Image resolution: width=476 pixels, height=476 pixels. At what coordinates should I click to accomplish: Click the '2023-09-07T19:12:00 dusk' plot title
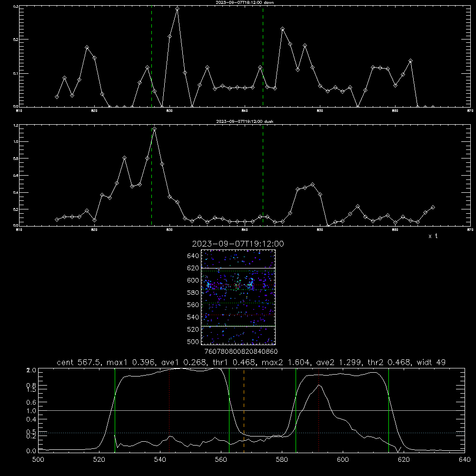(x=245, y=121)
